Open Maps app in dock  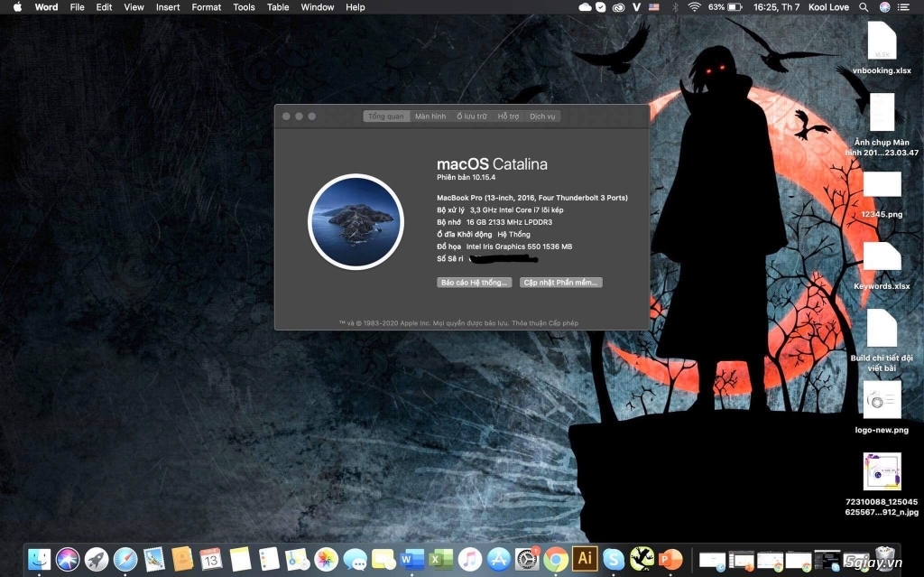297,559
